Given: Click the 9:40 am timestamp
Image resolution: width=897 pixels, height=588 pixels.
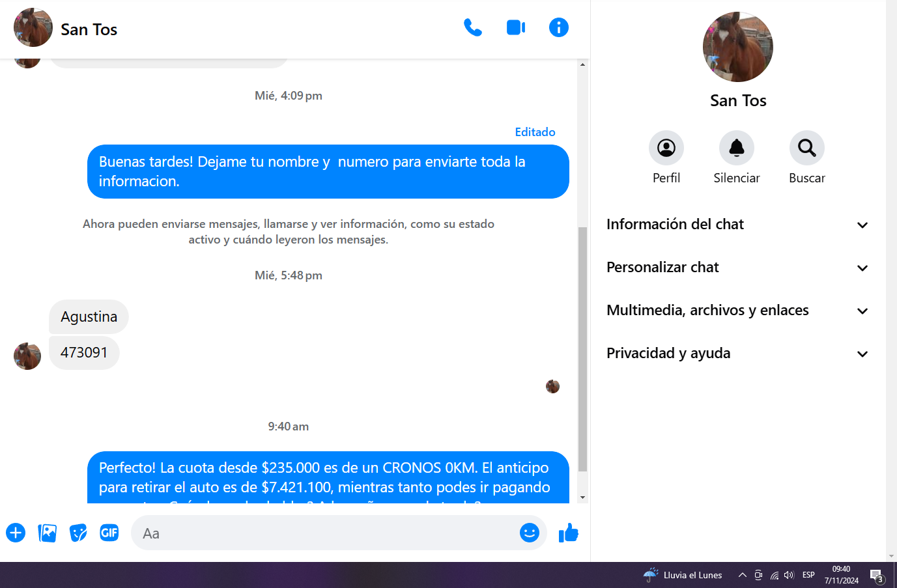Looking at the screenshot, I should pyautogui.click(x=289, y=427).
